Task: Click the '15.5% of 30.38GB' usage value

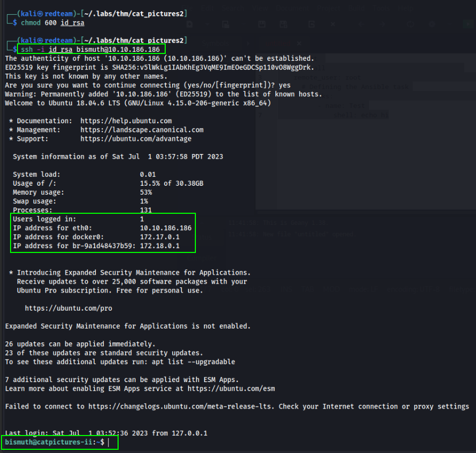Action: coord(172,183)
